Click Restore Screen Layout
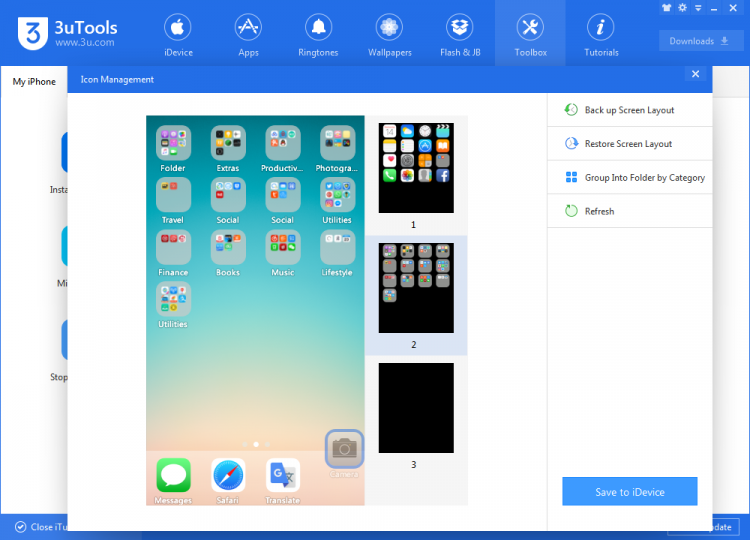 (629, 143)
